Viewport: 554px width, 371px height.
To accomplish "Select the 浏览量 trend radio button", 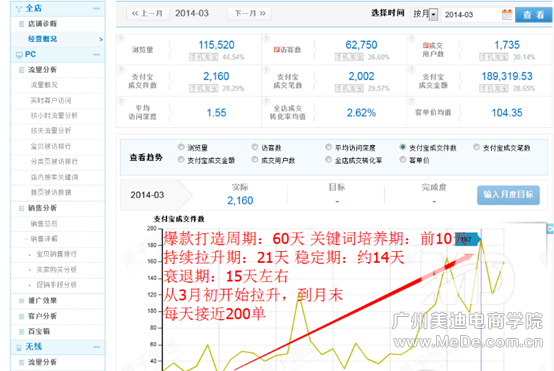I will (x=181, y=147).
